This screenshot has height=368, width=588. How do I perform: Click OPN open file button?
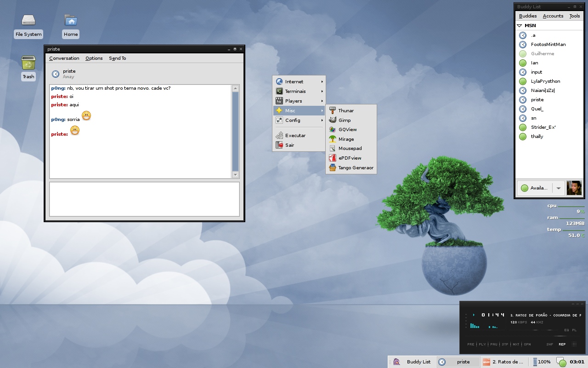pos(527,344)
